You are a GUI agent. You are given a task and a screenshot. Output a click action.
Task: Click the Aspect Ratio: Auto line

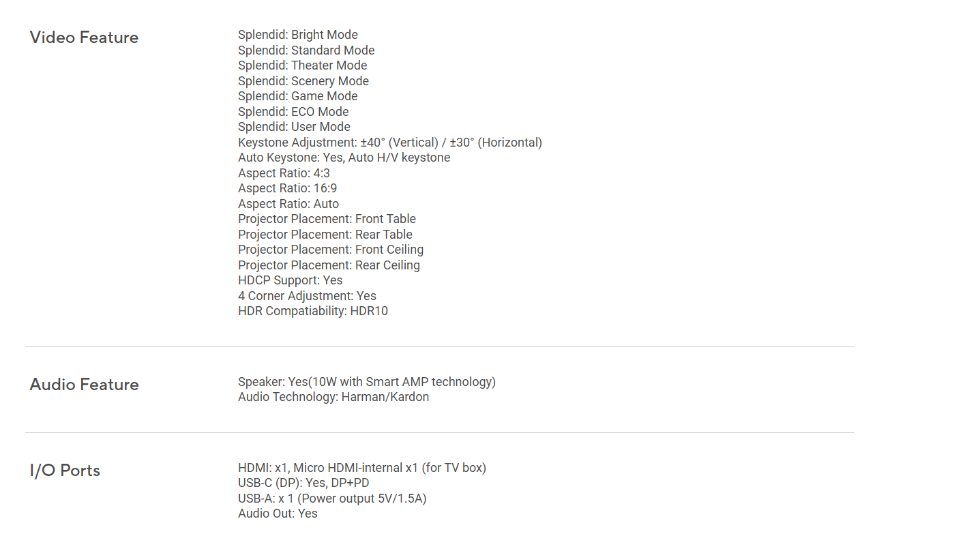288,204
